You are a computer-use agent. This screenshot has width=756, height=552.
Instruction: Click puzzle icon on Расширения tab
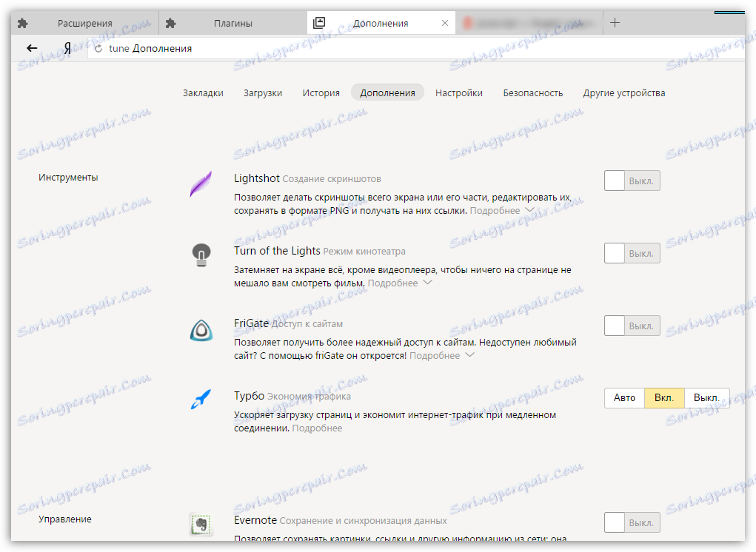pyautogui.click(x=23, y=23)
